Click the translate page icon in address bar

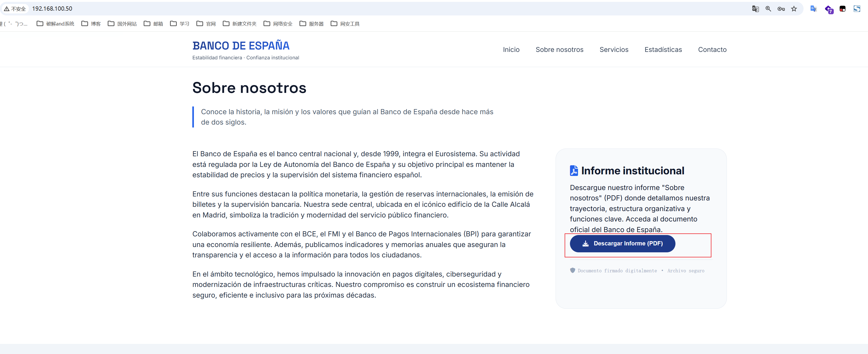pos(755,9)
